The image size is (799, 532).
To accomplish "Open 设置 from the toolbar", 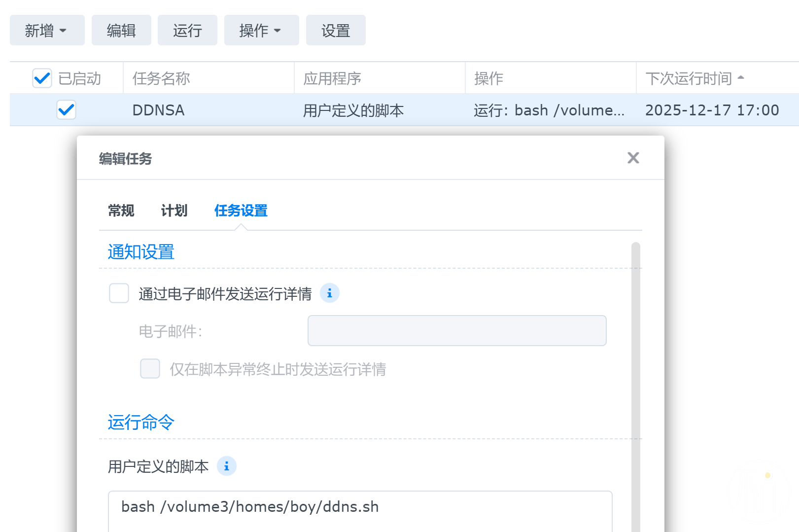I will (336, 31).
